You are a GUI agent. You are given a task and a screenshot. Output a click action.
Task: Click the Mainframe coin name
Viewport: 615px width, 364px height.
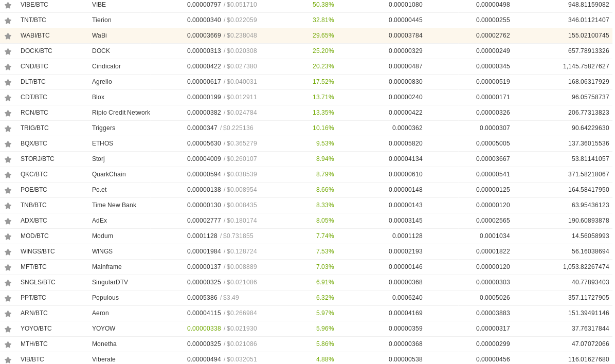[106, 267]
